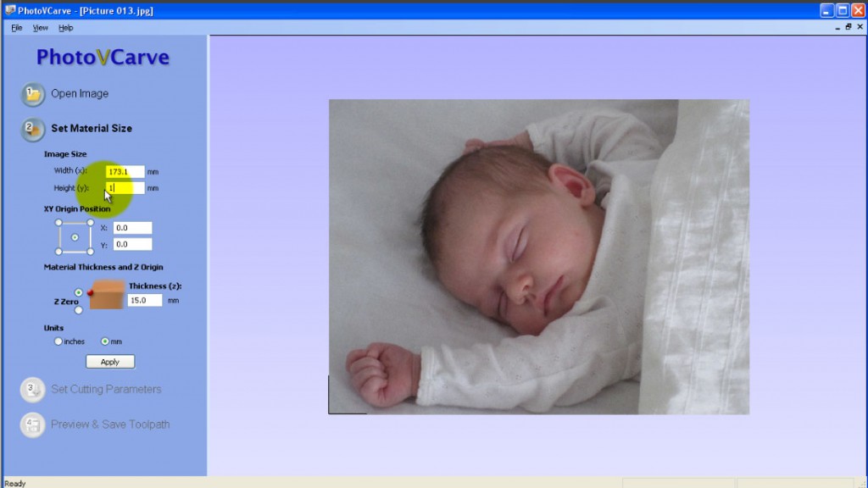Screen dimensions: 868x488
Task: Close the inner Picture 013.jpg document
Action: [860, 27]
